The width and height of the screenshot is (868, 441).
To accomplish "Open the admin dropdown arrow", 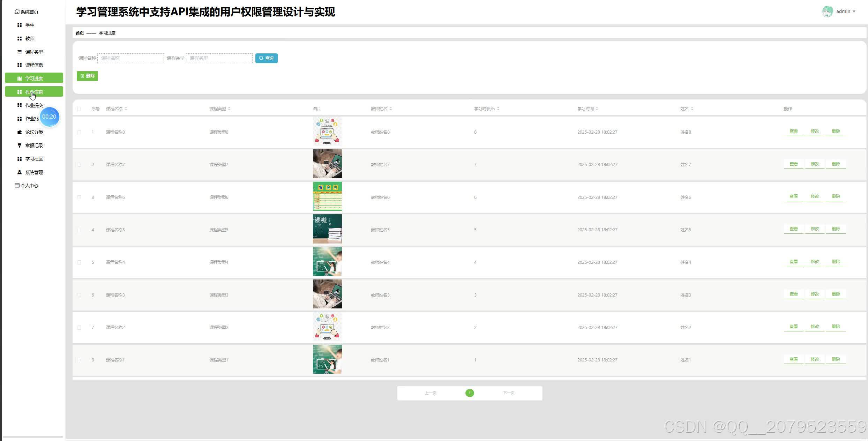I will tap(854, 12).
